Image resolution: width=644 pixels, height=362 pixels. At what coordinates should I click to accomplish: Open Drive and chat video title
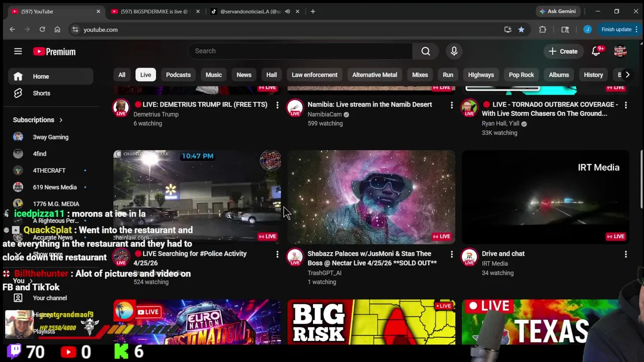click(503, 254)
